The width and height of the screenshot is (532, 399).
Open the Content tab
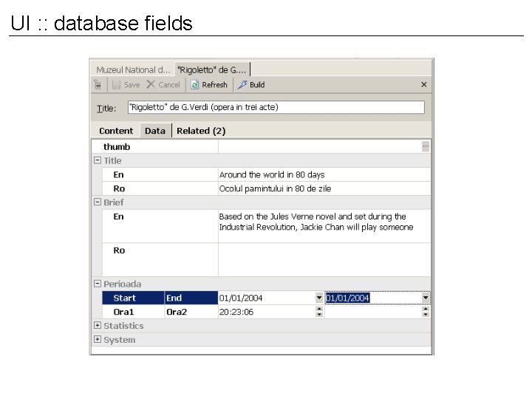coord(116,131)
